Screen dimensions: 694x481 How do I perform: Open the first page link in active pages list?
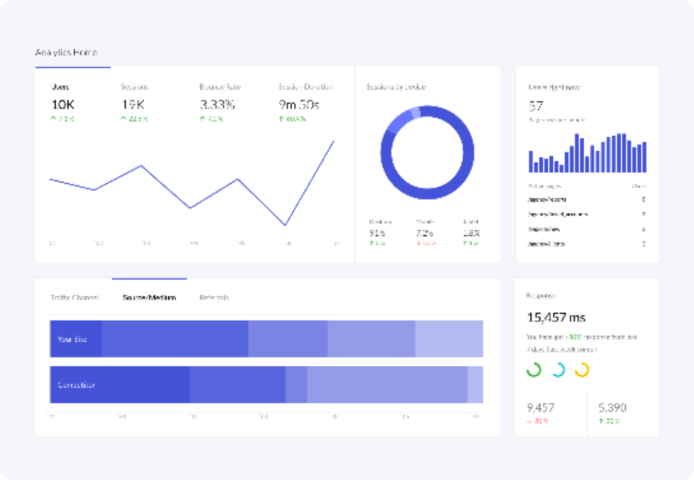(x=549, y=199)
